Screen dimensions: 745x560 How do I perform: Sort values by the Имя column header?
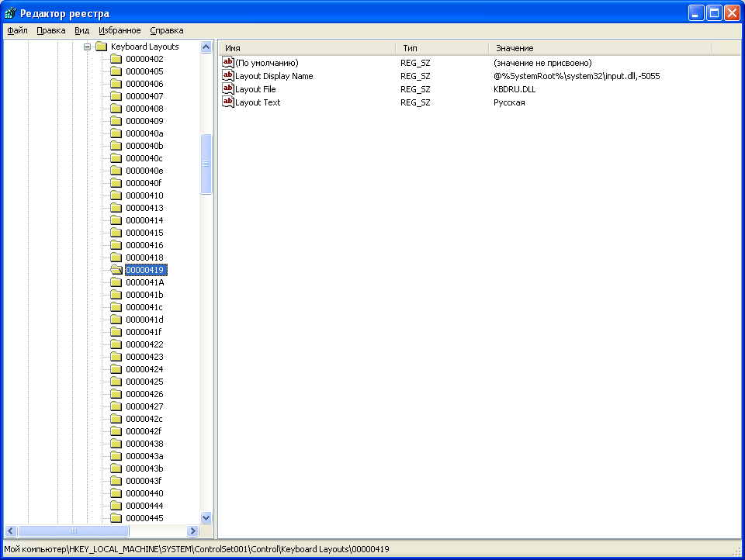coord(307,48)
